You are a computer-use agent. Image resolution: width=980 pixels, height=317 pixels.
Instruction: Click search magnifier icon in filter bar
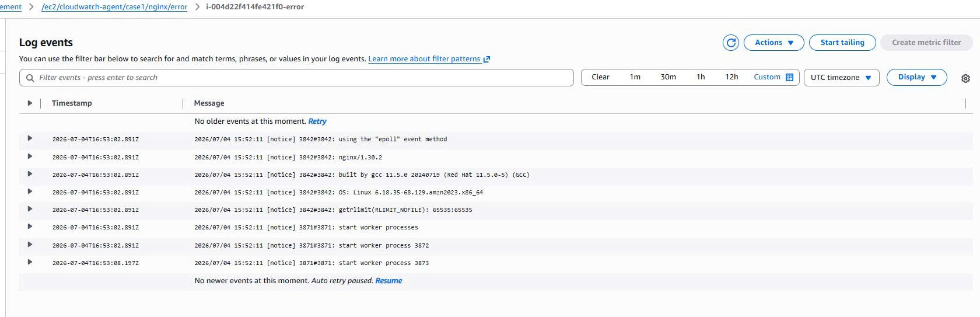[30, 78]
